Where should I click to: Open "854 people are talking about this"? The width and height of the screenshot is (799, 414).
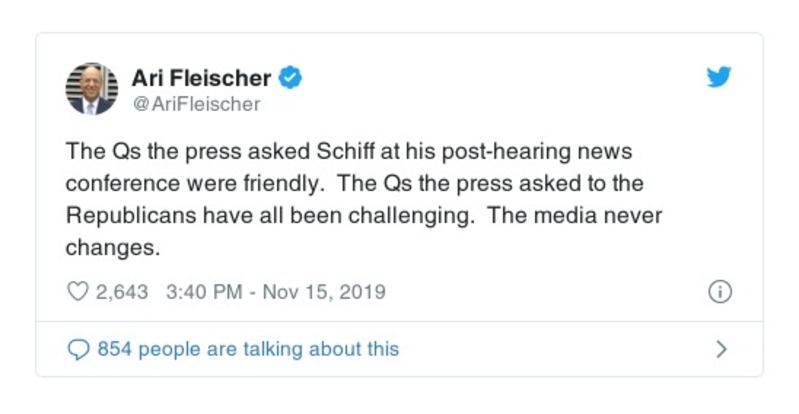point(248,349)
